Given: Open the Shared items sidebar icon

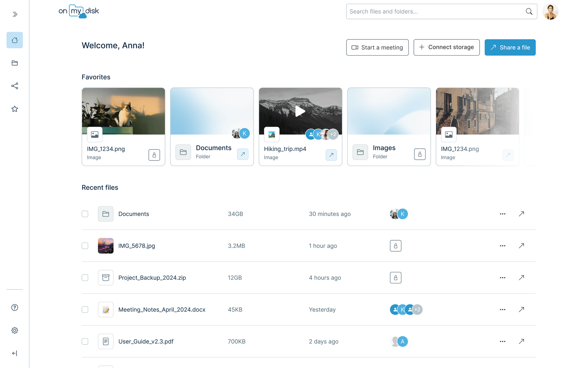Looking at the screenshot, I should click(x=14, y=86).
